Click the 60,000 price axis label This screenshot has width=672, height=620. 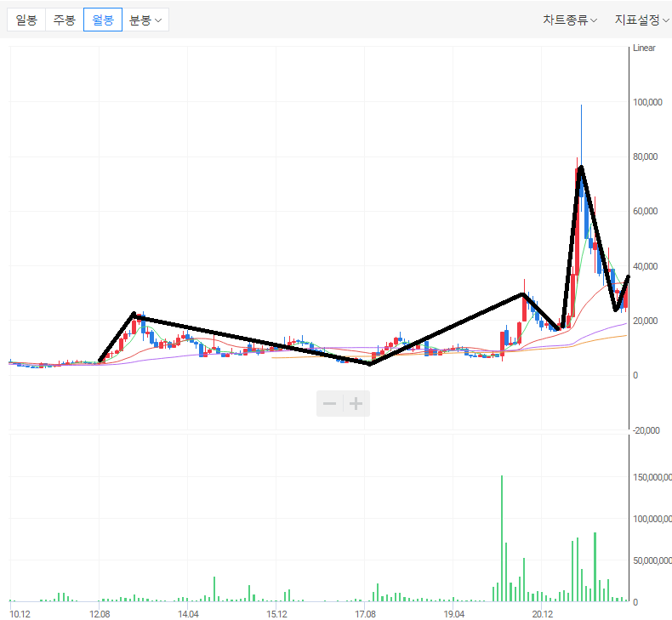pos(646,211)
